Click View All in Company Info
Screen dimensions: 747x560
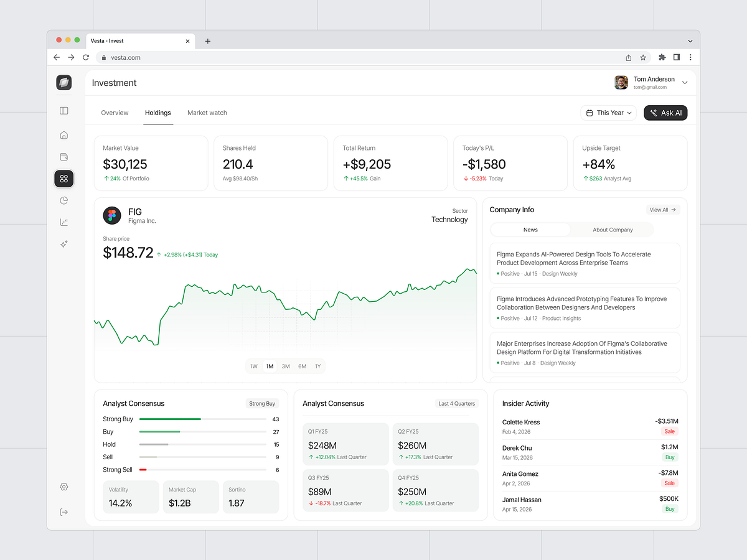(x=663, y=210)
